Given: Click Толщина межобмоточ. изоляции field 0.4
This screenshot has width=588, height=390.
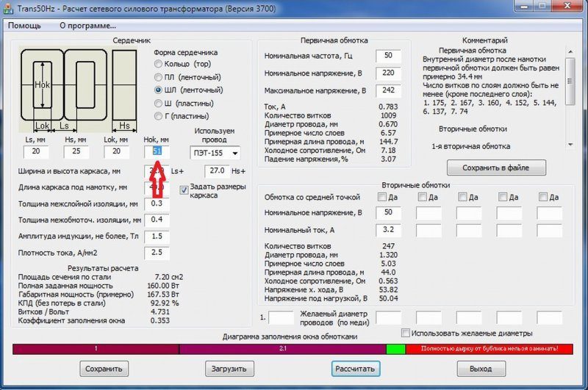Looking at the screenshot, I should (x=157, y=220).
